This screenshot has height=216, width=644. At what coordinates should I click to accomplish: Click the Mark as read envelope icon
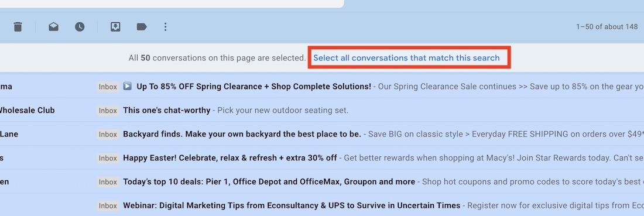pyautogui.click(x=53, y=27)
